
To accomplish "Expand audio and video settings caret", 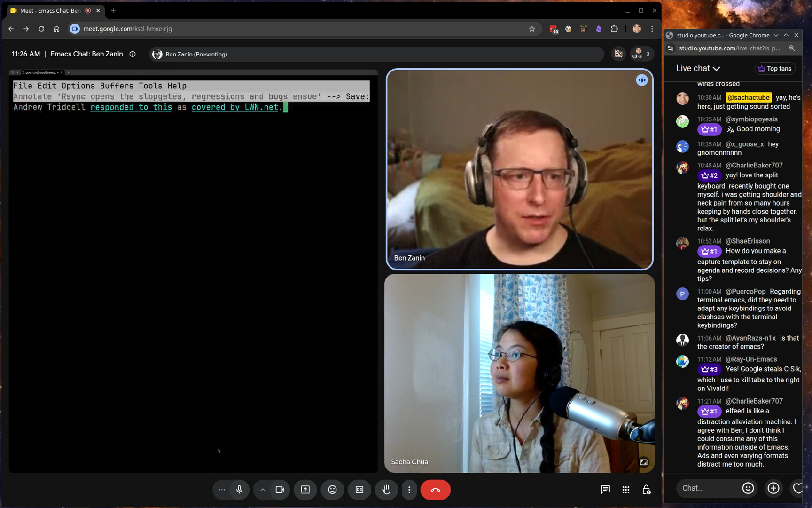I will click(x=263, y=490).
